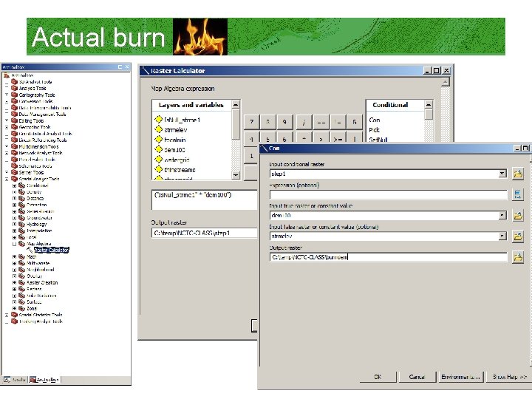Click the 6 button in Raster Calculator
Viewport: 532px width, 399px height.
[284, 139]
